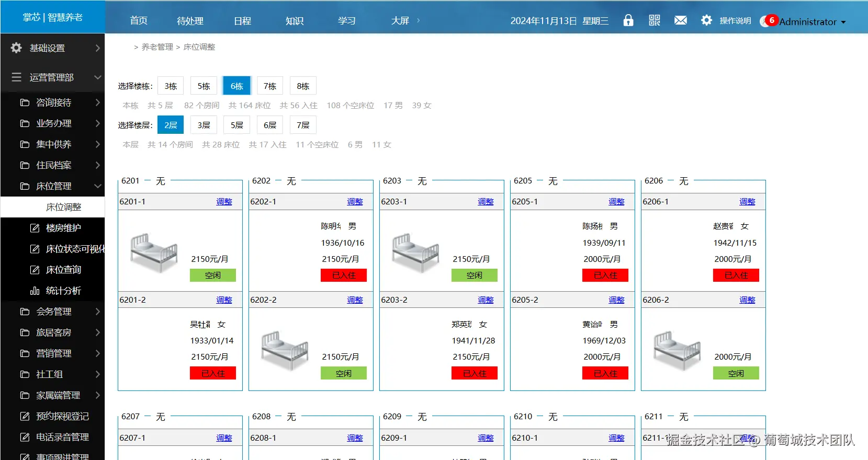Screen dimensions: 868x460
Task: Select floor 6层
Action: pos(269,125)
